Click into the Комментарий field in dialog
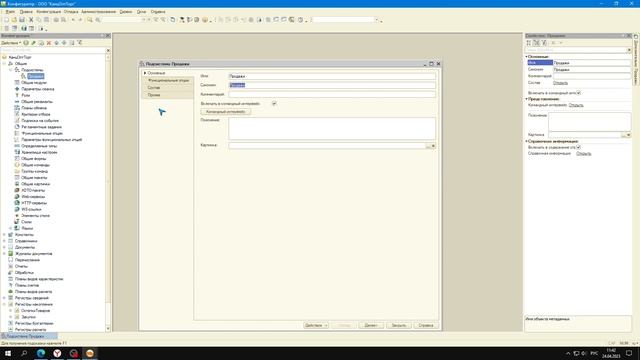640x360 pixels. (x=332, y=94)
